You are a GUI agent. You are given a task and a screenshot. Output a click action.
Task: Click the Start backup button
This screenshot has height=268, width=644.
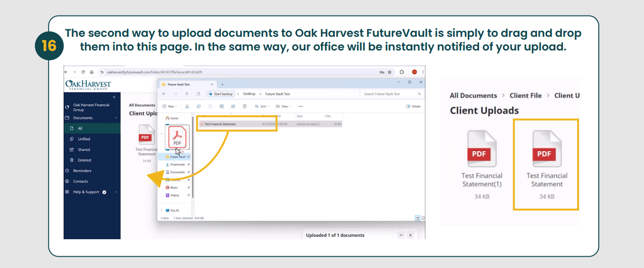point(220,94)
